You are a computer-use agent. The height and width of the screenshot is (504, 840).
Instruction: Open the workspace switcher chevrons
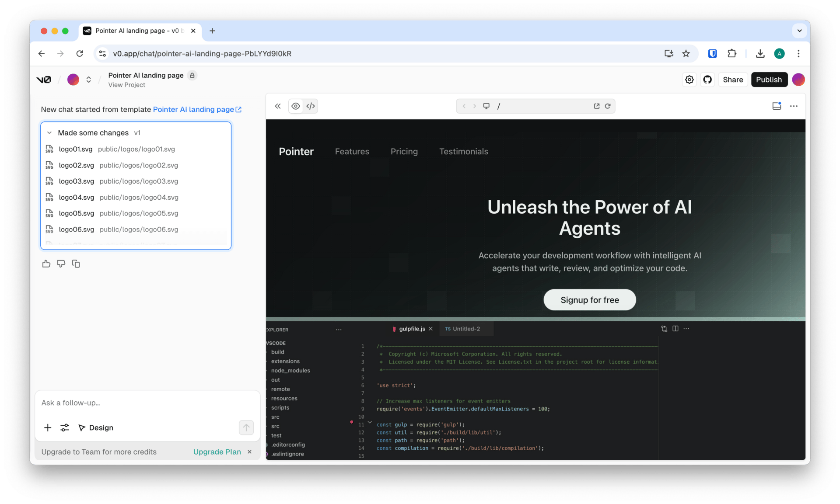[89, 80]
